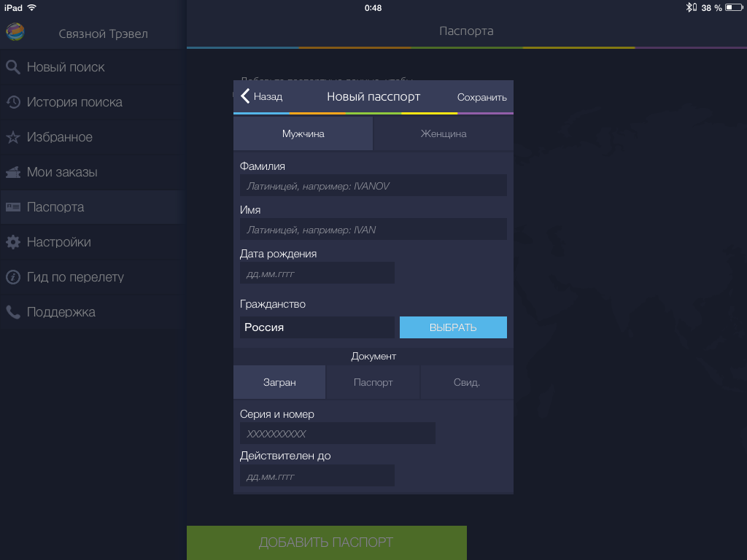The width and height of the screenshot is (747, 560).
Task: Tap the back chevron arrow in dialog
Action: click(245, 96)
